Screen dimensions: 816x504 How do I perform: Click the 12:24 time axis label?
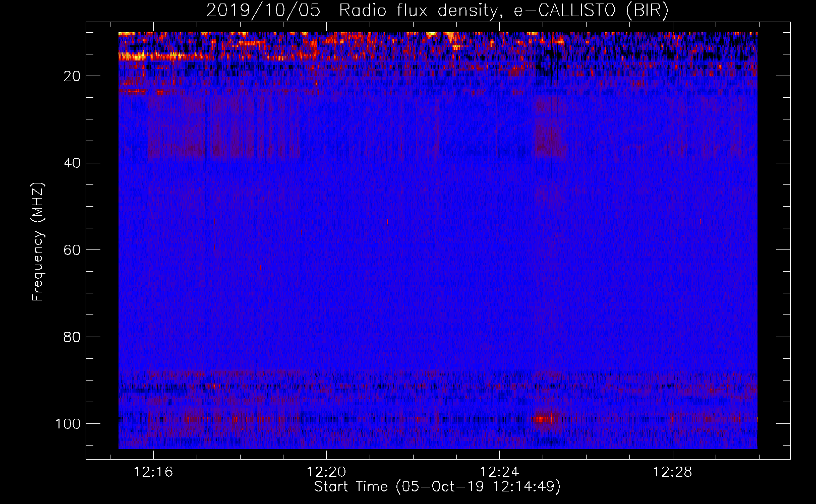tap(499, 472)
